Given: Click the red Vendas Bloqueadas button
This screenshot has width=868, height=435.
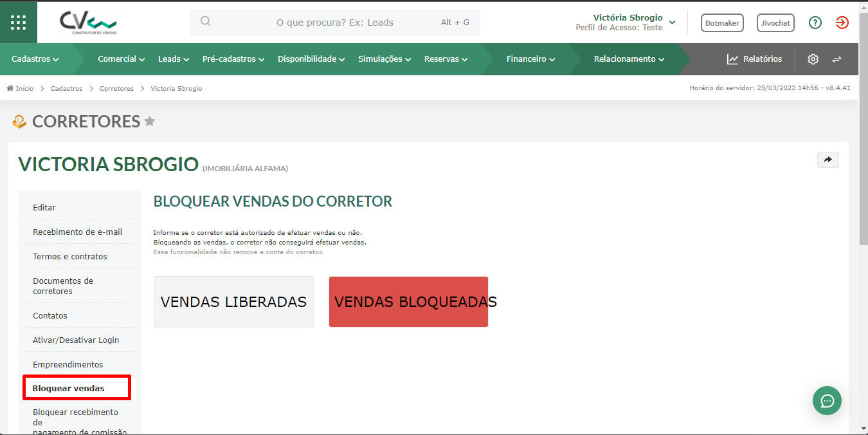Looking at the screenshot, I should tap(408, 302).
